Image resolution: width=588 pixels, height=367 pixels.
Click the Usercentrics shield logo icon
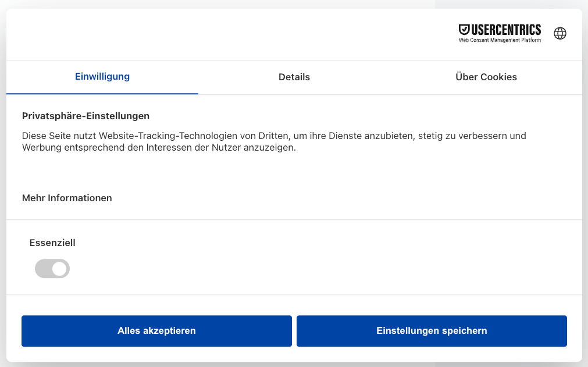click(464, 30)
